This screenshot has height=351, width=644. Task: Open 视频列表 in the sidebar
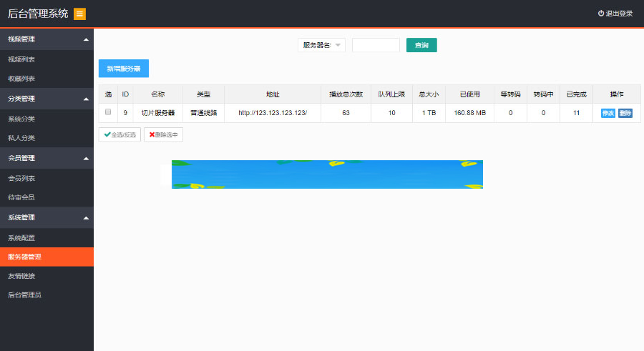coord(21,59)
